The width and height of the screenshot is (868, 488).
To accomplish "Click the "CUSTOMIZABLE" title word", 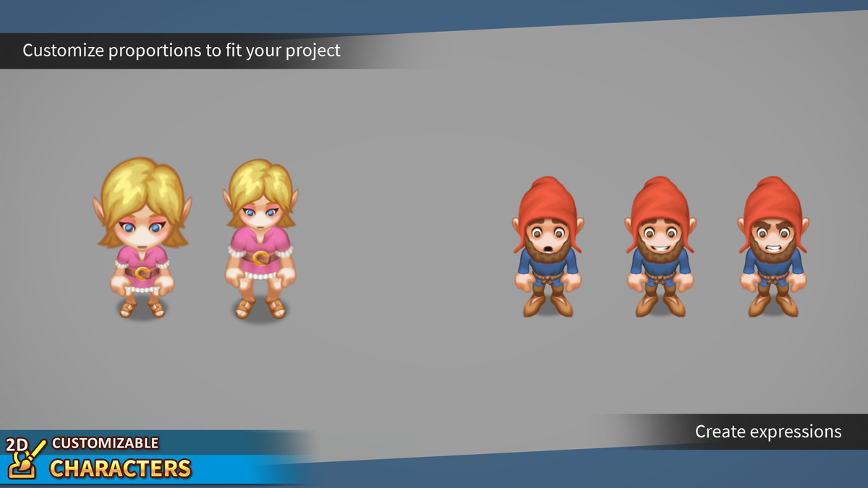I will [106, 442].
